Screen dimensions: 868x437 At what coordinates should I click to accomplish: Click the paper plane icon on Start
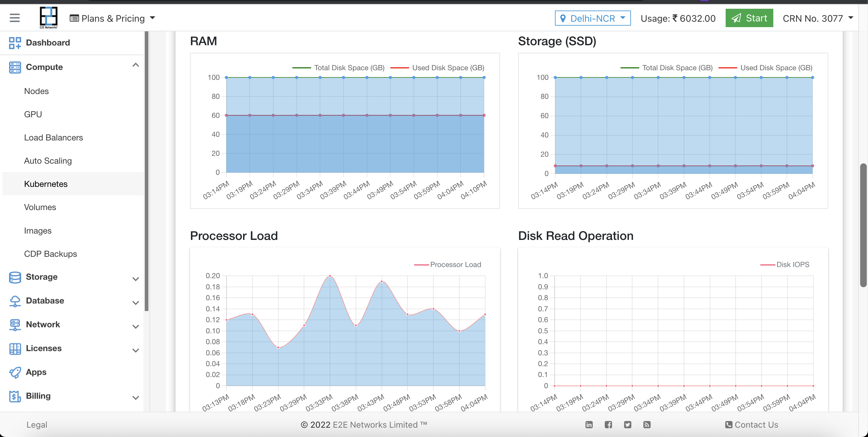[x=736, y=18]
